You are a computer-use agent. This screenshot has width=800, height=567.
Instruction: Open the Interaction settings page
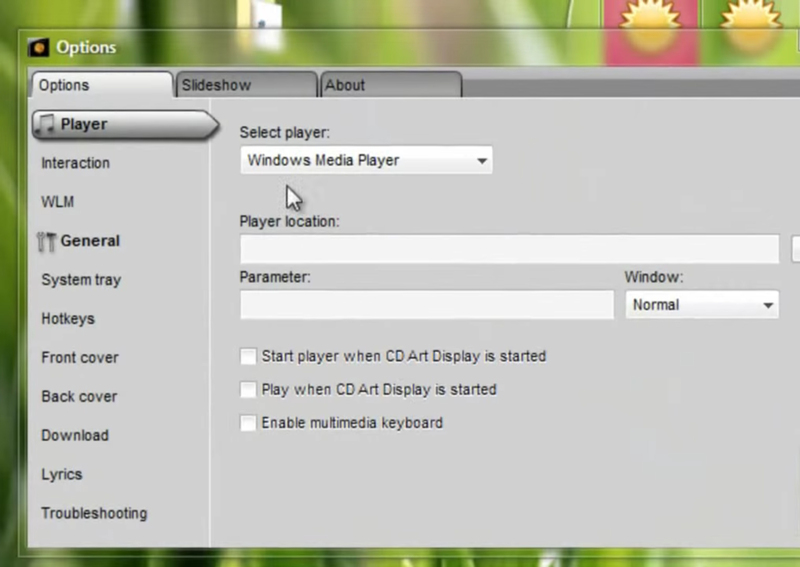tap(76, 163)
